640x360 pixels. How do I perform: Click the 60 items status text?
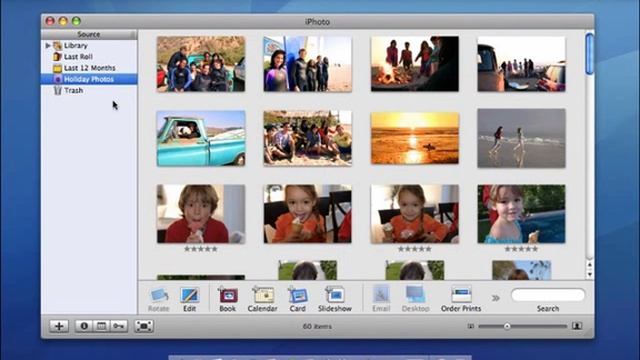(x=317, y=326)
